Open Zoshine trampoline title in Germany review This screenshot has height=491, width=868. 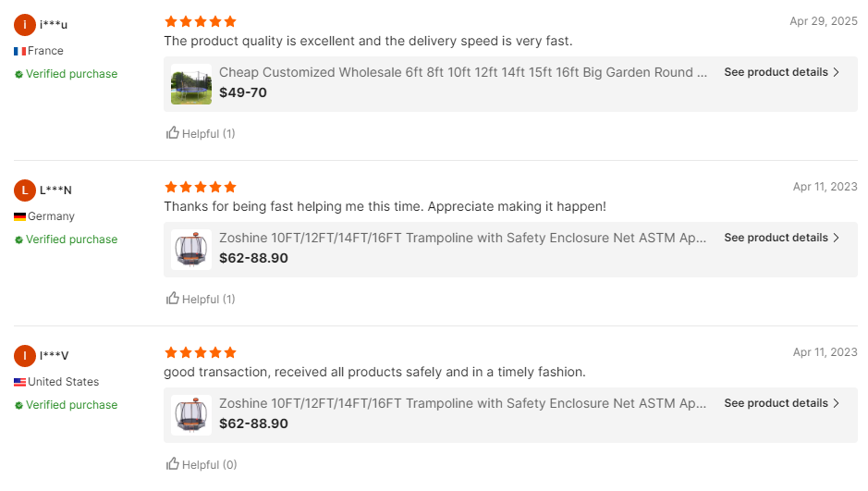[463, 238]
